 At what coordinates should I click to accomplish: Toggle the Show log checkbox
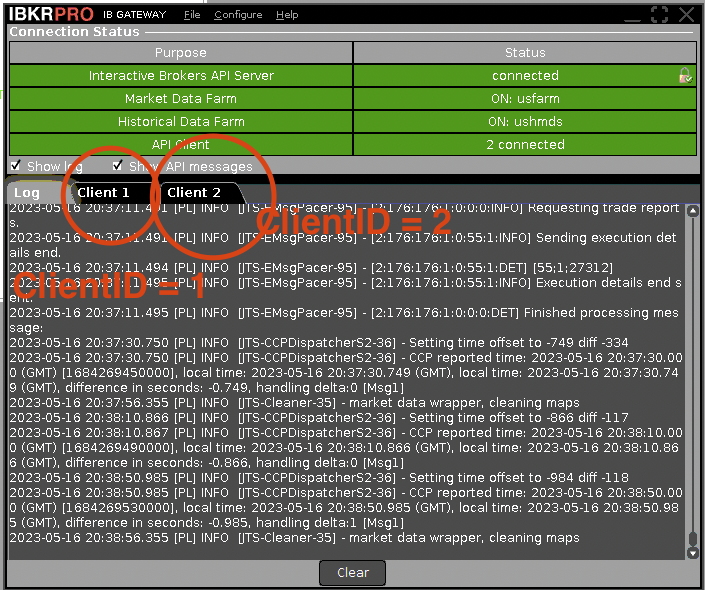point(16,165)
